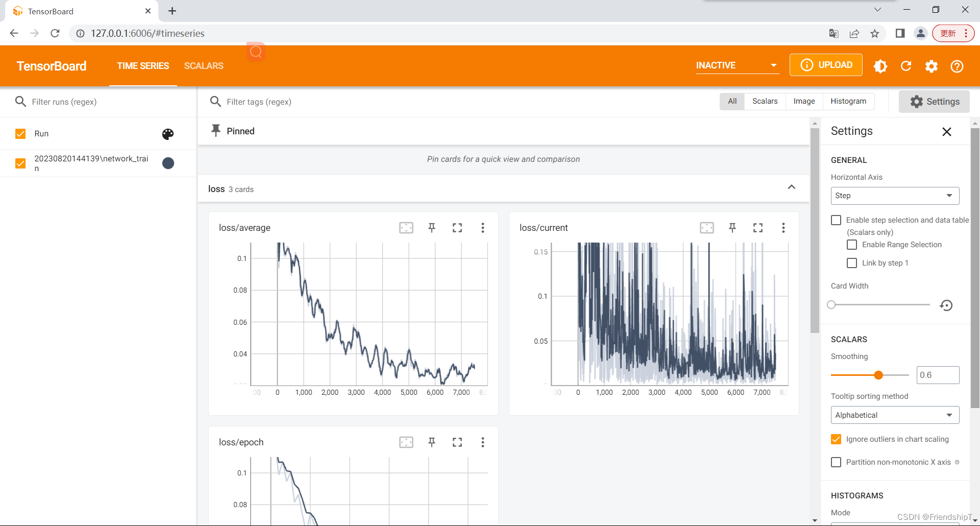Open TensorBoard help icon
This screenshot has width=980, height=526.
(x=957, y=66)
